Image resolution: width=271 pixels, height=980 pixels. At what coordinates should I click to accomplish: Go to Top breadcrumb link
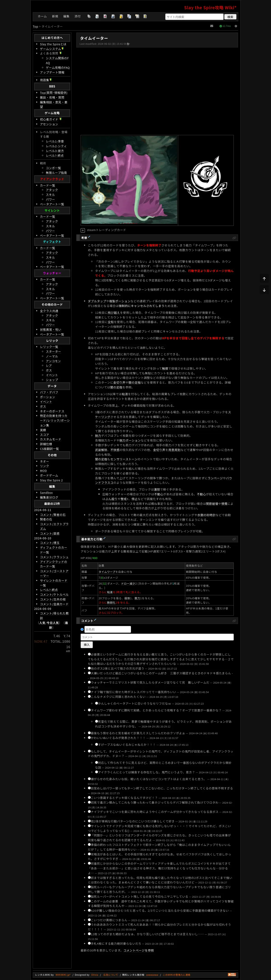click(35, 27)
